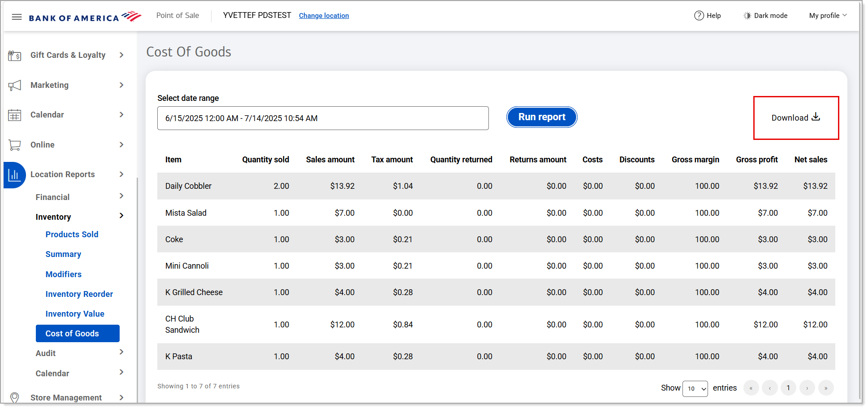The width and height of the screenshot is (868, 409).
Task: Click the CH Club Sandwich item row
Action: [496, 325]
